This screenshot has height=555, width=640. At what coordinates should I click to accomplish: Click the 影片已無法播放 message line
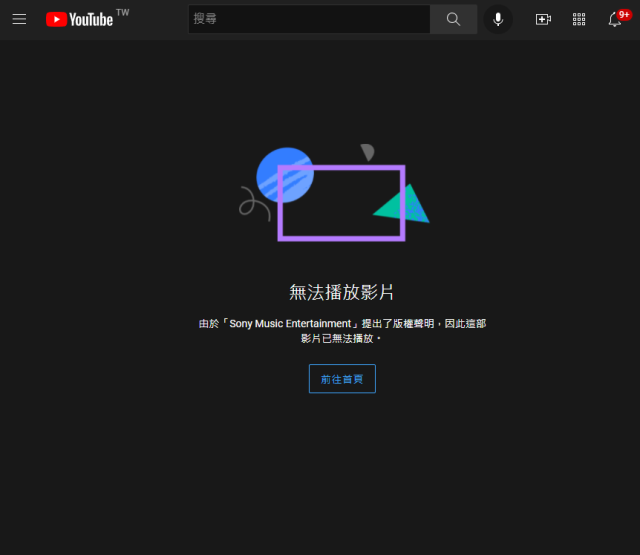341,339
